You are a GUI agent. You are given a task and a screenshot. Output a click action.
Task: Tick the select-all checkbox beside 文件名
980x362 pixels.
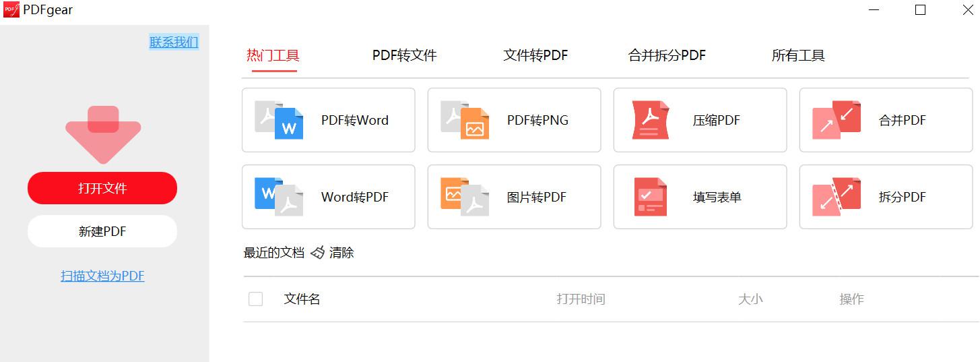(256, 299)
